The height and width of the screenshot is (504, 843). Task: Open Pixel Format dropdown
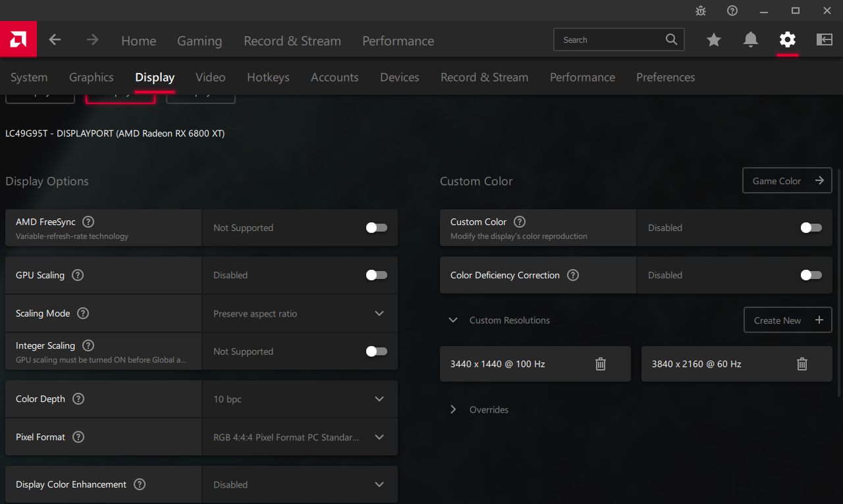click(300, 437)
